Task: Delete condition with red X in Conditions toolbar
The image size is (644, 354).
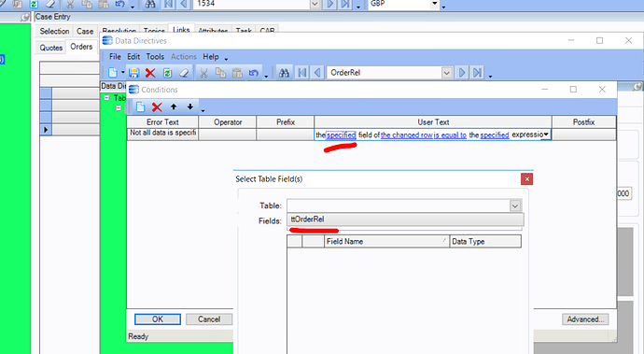Action: point(157,106)
